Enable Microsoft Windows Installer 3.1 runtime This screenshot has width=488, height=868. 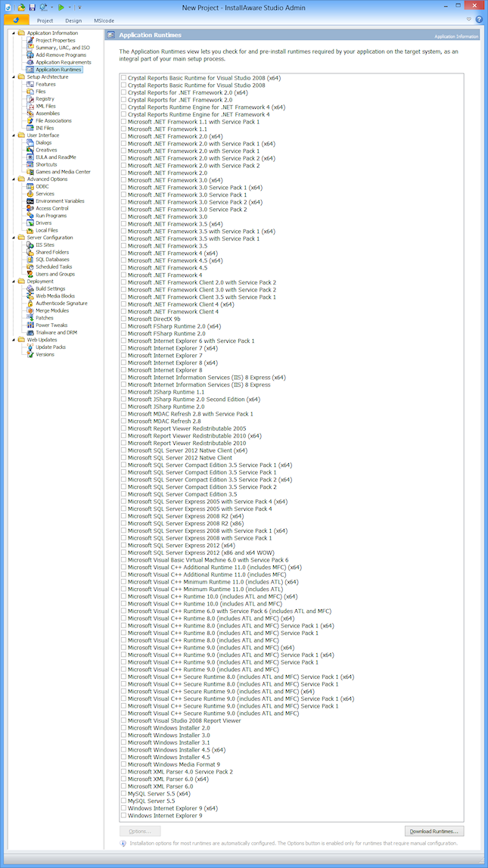coord(124,743)
